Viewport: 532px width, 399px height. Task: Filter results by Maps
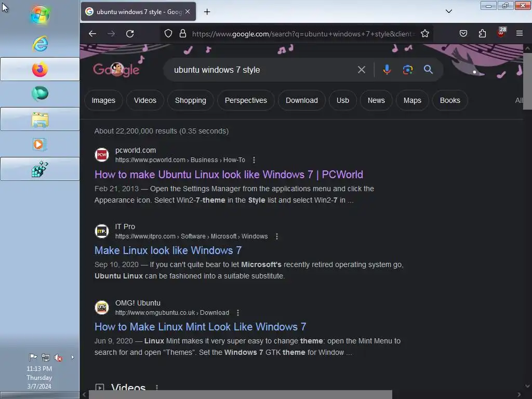coord(412,100)
